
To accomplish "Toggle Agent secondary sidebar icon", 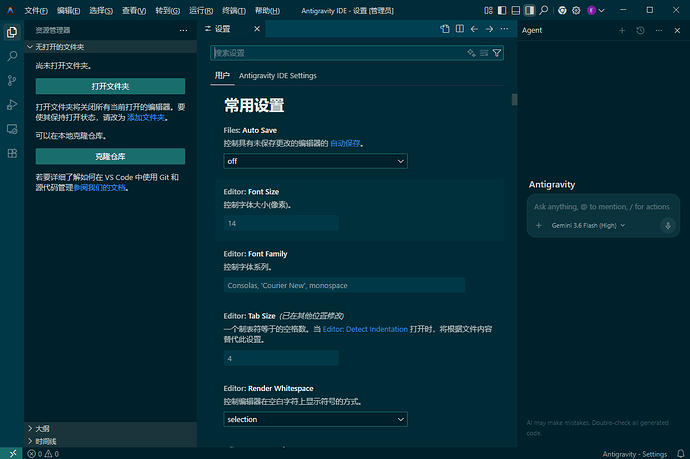I will (529, 10).
